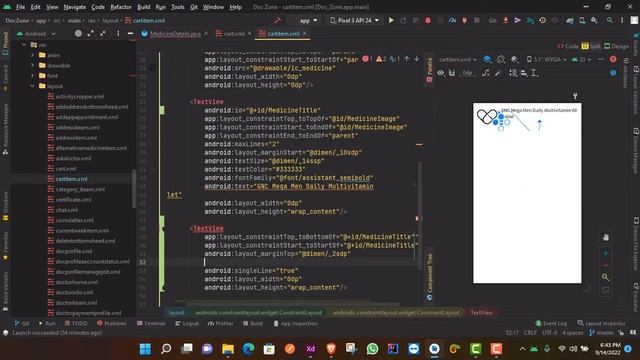This screenshot has height=360, width=640.
Task: Switch to MedicineDetails.java tab
Action: pos(175,33)
